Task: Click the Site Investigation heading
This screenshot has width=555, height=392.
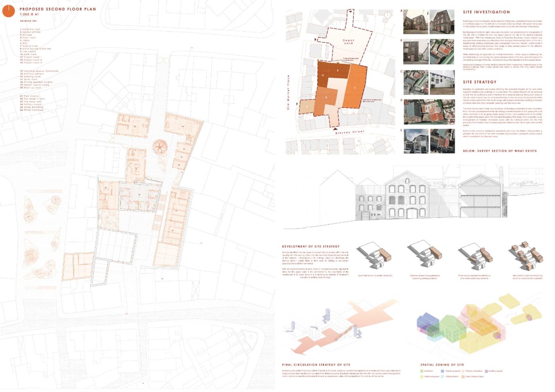Action: (x=486, y=12)
